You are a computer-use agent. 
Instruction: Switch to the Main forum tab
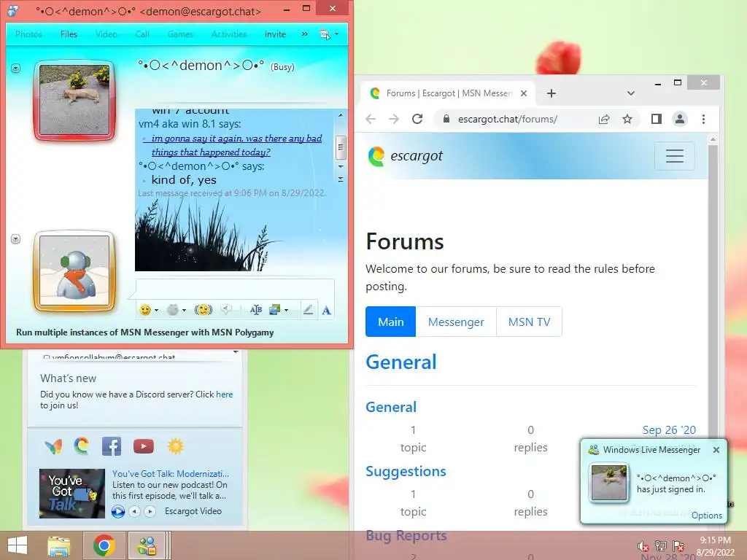[x=391, y=322]
